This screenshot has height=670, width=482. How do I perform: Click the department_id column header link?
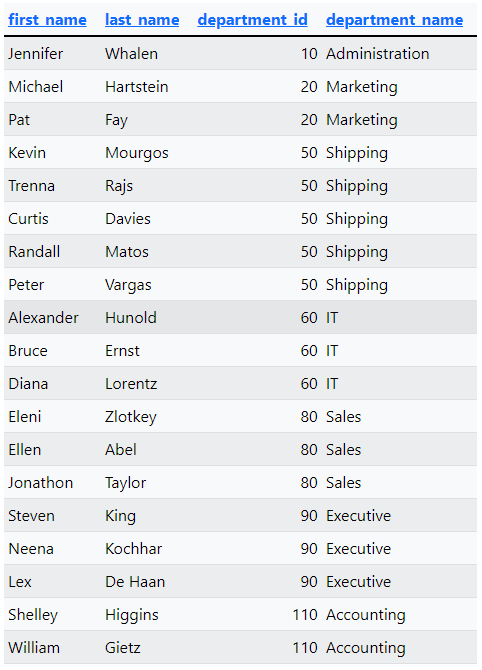[x=253, y=20]
